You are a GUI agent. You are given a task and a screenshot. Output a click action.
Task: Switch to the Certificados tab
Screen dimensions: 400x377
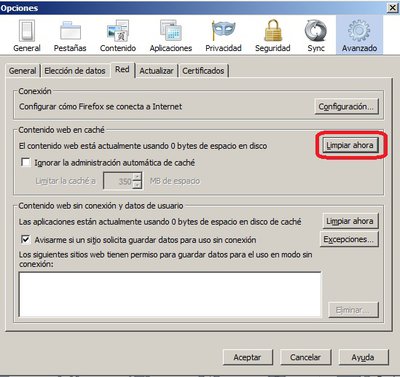(203, 71)
